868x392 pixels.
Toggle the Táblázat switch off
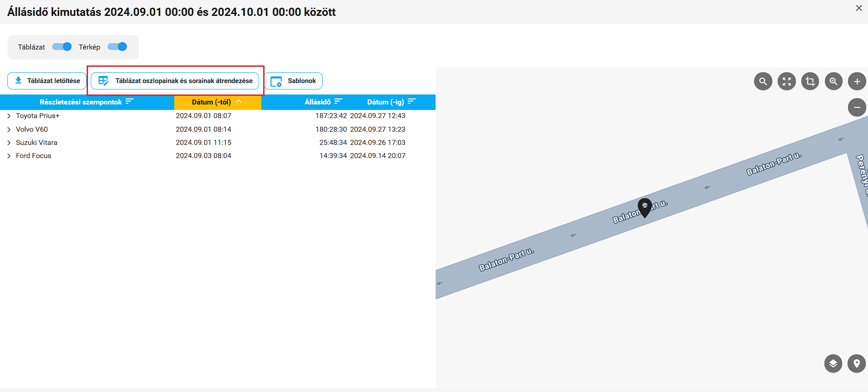[62, 47]
